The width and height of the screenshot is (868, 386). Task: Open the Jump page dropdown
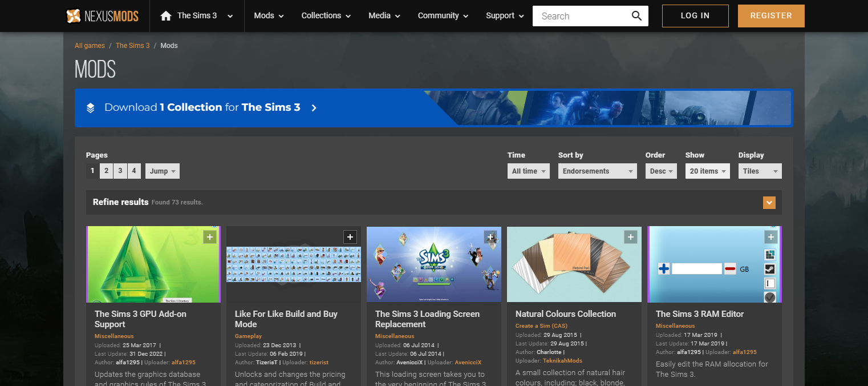[x=163, y=171]
